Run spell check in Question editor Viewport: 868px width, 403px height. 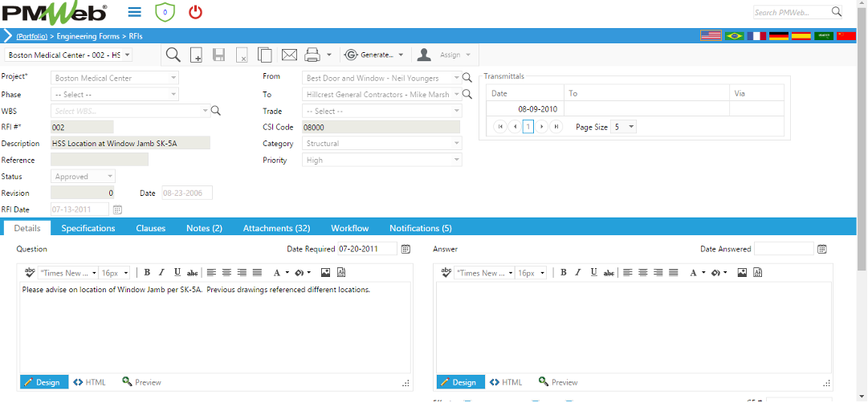coord(30,272)
